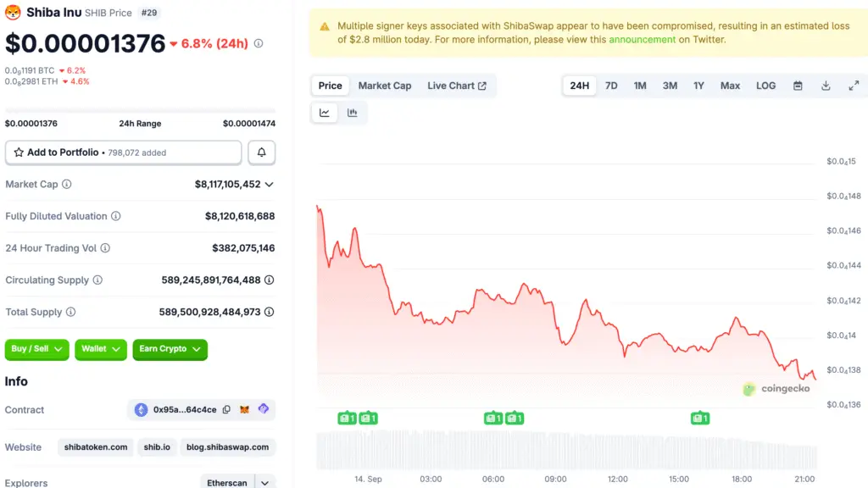
Task: Open the shibatoken.com website link
Action: tap(96, 447)
